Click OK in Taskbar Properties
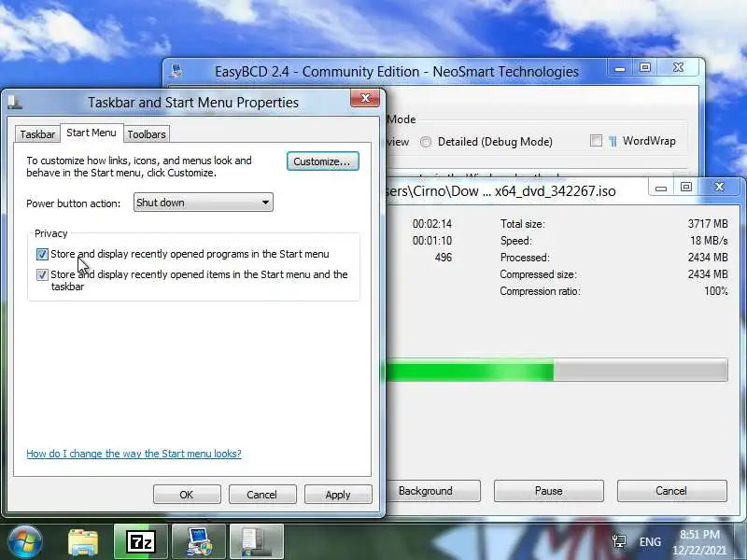The image size is (747, 560). 187,495
